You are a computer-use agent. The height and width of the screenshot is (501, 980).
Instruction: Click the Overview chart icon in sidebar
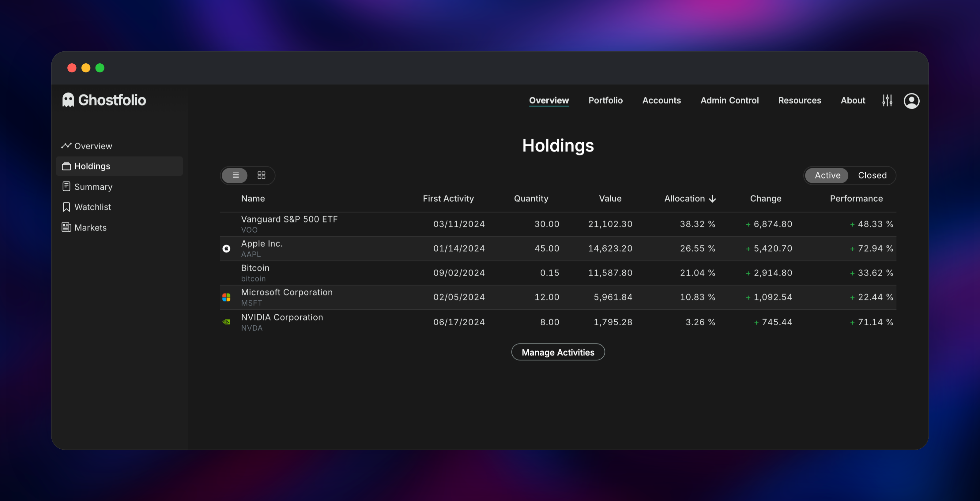click(x=66, y=146)
